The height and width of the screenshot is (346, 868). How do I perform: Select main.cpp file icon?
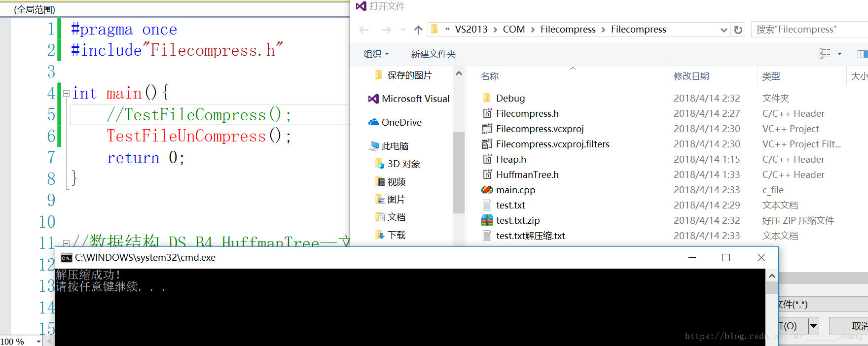(487, 190)
